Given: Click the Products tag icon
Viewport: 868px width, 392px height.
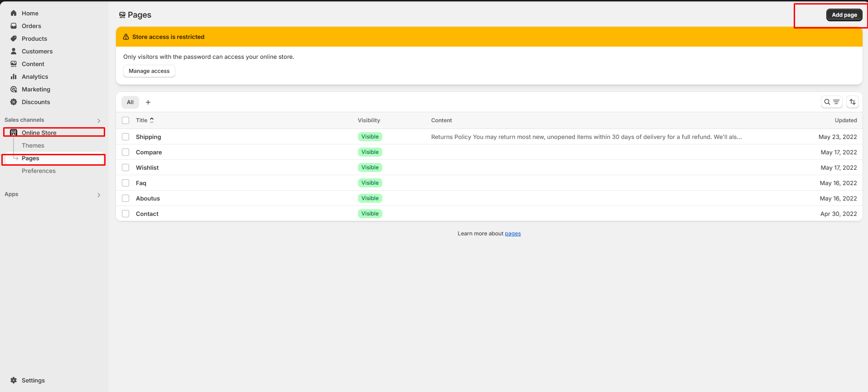Looking at the screenshot, I should click(x=14, y=38).
